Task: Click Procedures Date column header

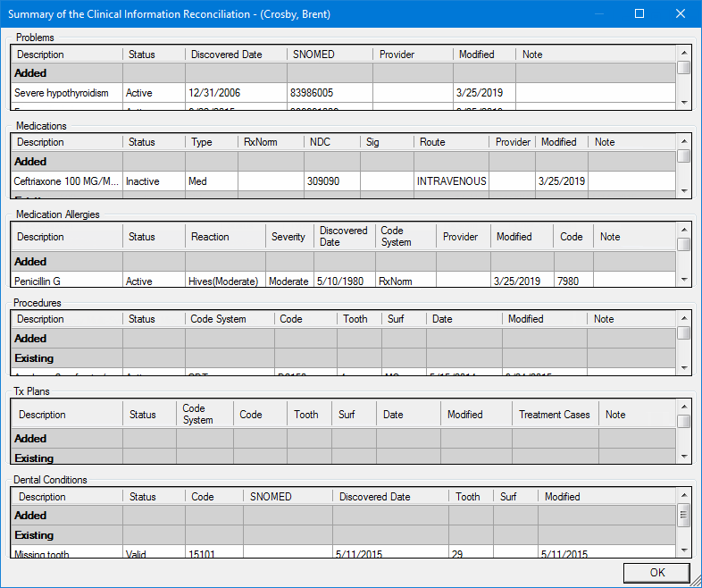Action: 464,319
